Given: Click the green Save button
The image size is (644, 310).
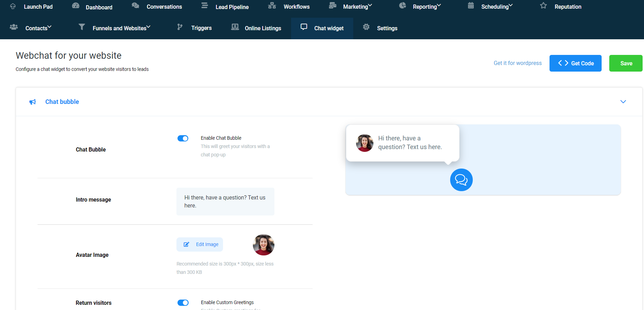Looking at the screenshot, I should [x=626, y=63].
